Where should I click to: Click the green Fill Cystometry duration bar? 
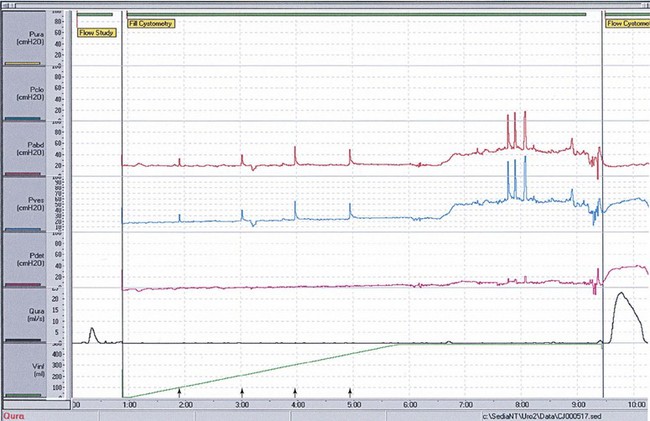click(x=360, y=15)
